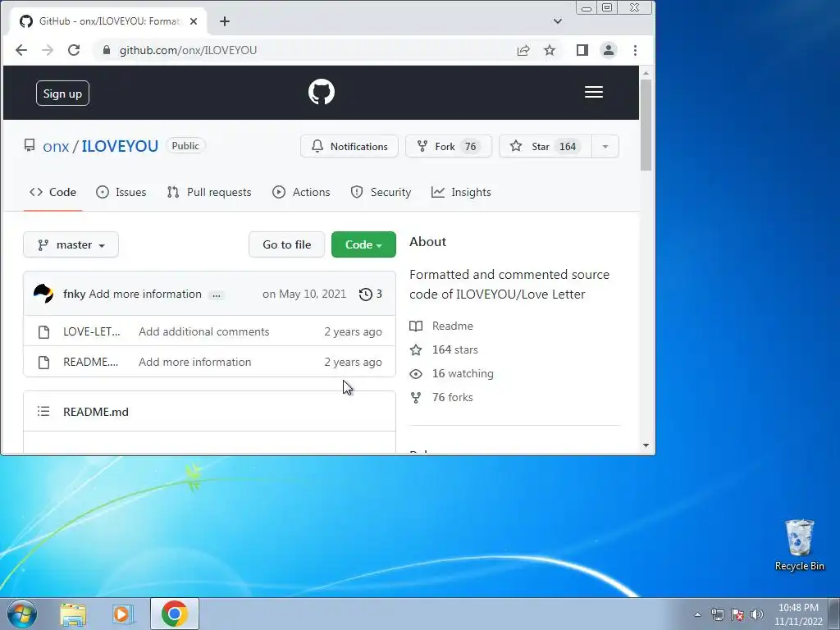The image size is (840, 630).
Task: Expand commit message ellipsis button
Action: [217, 295]
